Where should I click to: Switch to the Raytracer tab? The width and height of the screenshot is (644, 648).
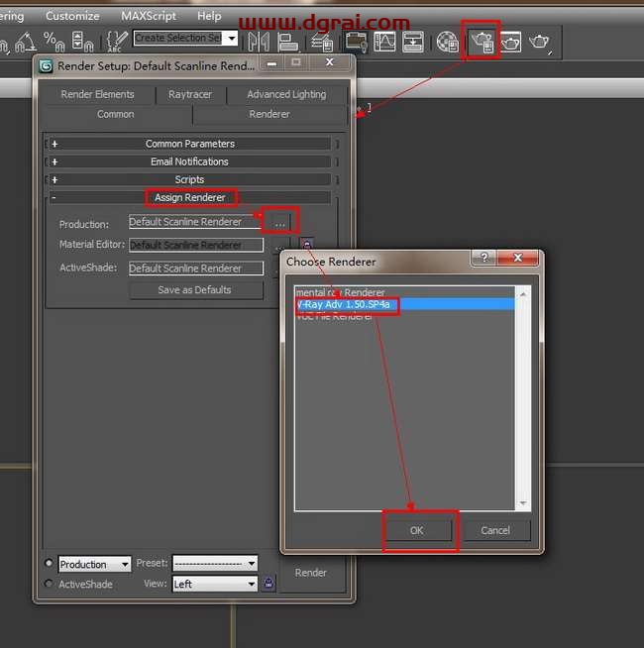[x=190, y=94]
